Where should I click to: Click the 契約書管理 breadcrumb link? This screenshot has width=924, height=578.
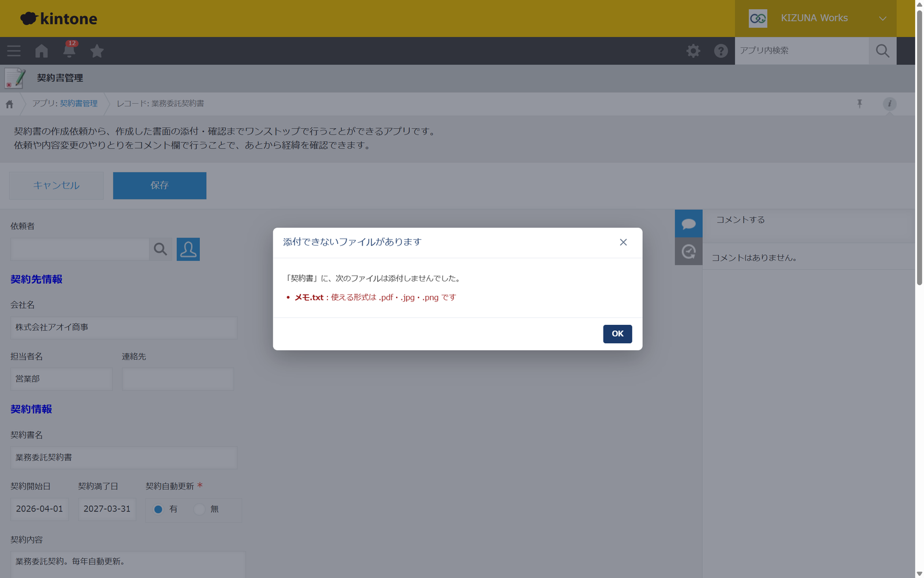point(79,103)
